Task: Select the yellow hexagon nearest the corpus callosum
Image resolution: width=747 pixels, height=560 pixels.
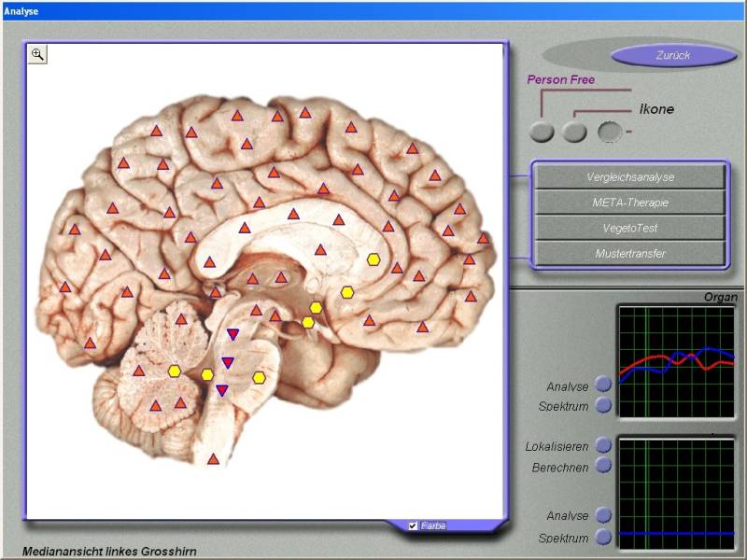Action: 373,259
